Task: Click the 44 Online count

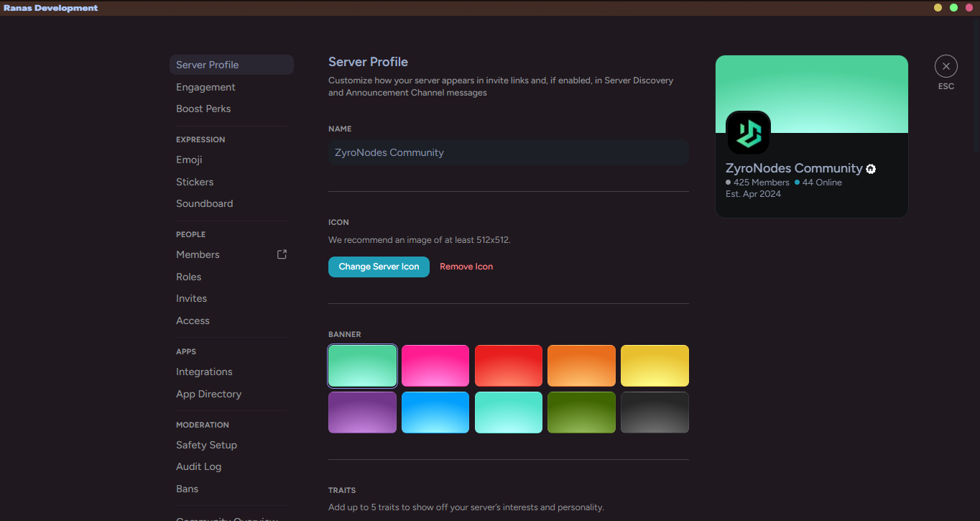Action: (822, 183)
